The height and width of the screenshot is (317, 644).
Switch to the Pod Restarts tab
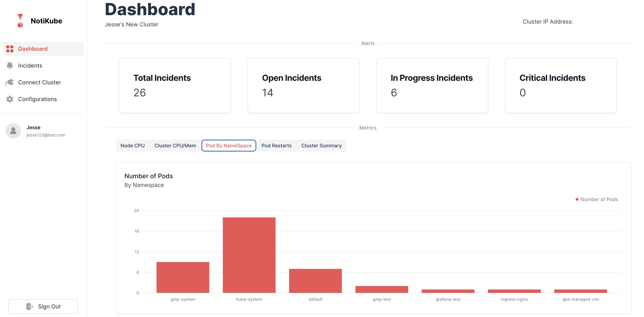pyautogui.click(x=277, y=145)
